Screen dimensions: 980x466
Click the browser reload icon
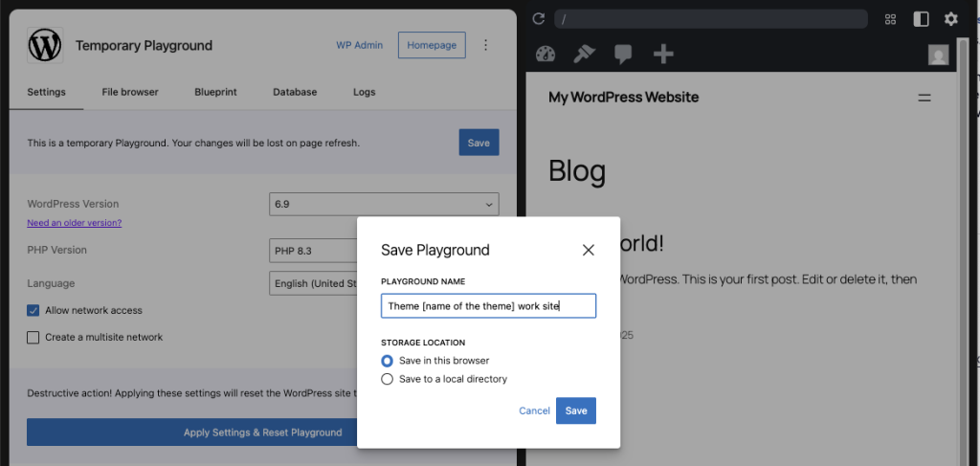point(538,19)
